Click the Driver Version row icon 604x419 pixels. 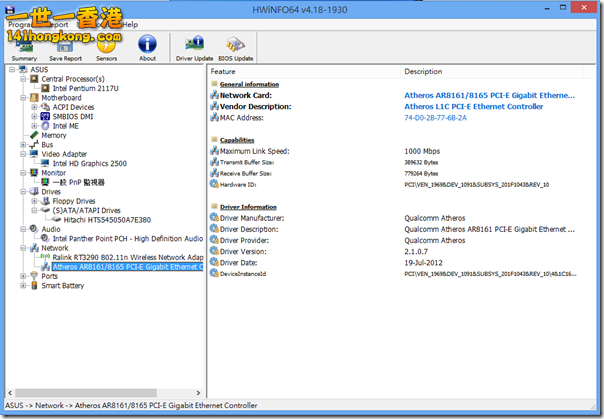click(x=214, y=251)
